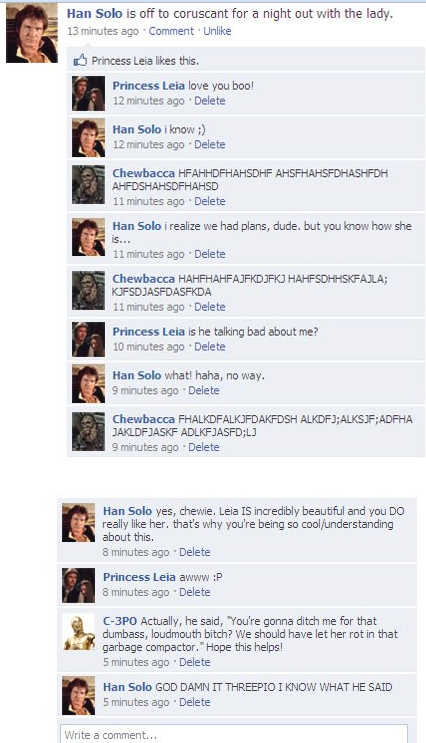This screenshot has height=743, width=426.
Task: Delete C-3PO's translation comment
Action: [x=194, y=662]
